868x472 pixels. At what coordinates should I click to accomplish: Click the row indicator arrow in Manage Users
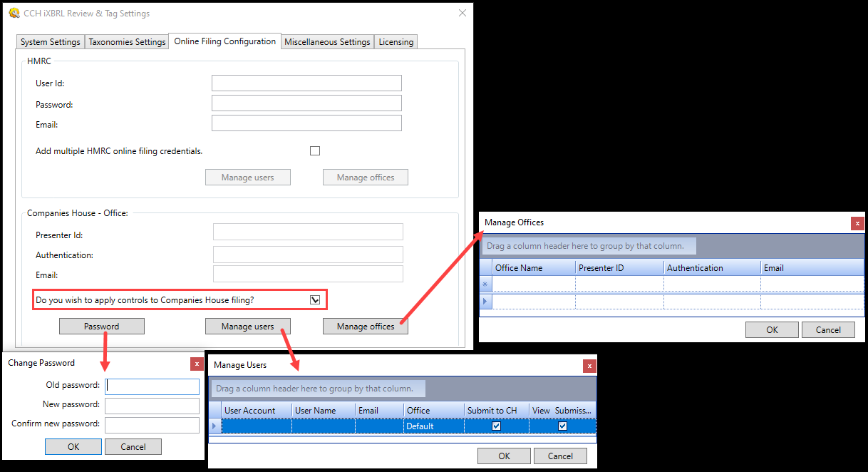click(215, 426)
